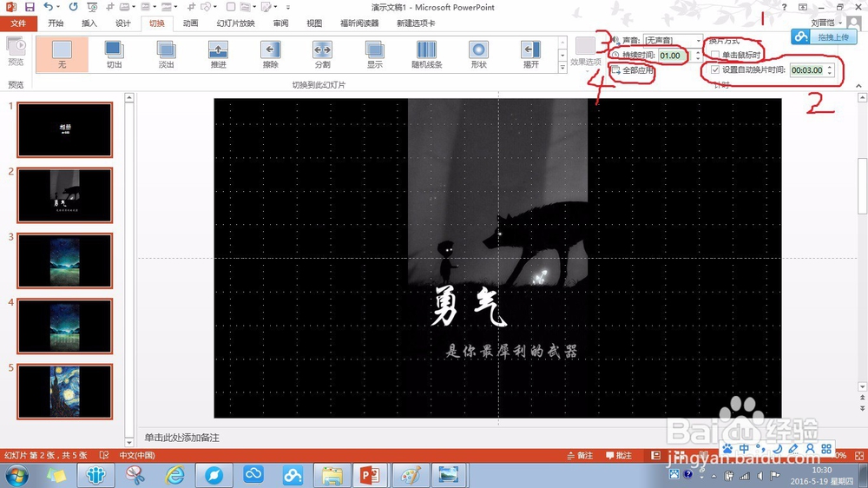This screenshot has width=868, height=488.
Task: Select slide 4 thumbnail in the panel
Action: (x=65, y=326)
